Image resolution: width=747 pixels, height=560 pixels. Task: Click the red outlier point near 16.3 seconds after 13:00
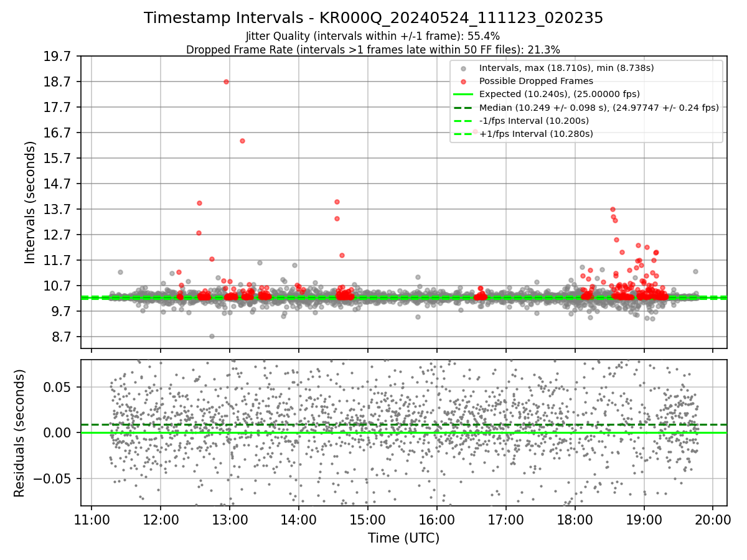click(x=242, y=141)
